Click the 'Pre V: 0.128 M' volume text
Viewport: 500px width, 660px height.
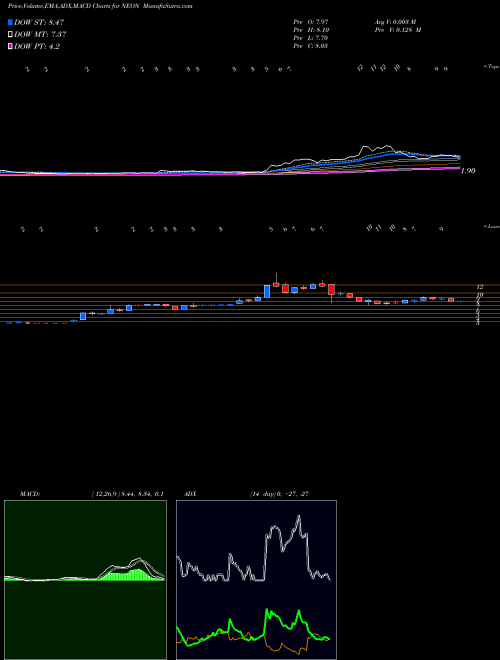coord(397,30)
